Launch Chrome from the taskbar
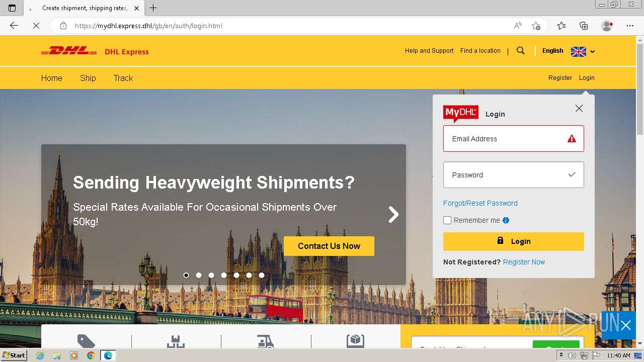This screenshot has height=362, width=644. [91, 355]
